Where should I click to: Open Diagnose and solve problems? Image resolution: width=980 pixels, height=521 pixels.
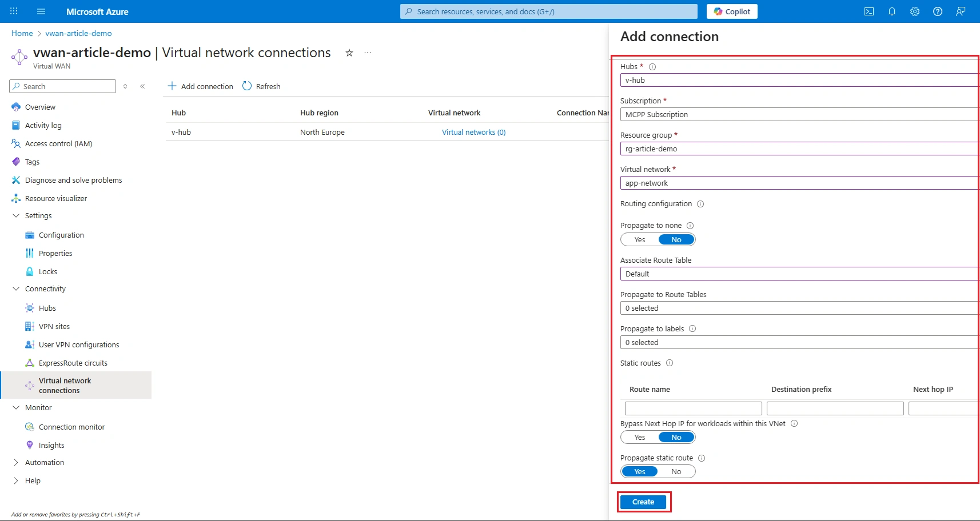tap(73, 180)
